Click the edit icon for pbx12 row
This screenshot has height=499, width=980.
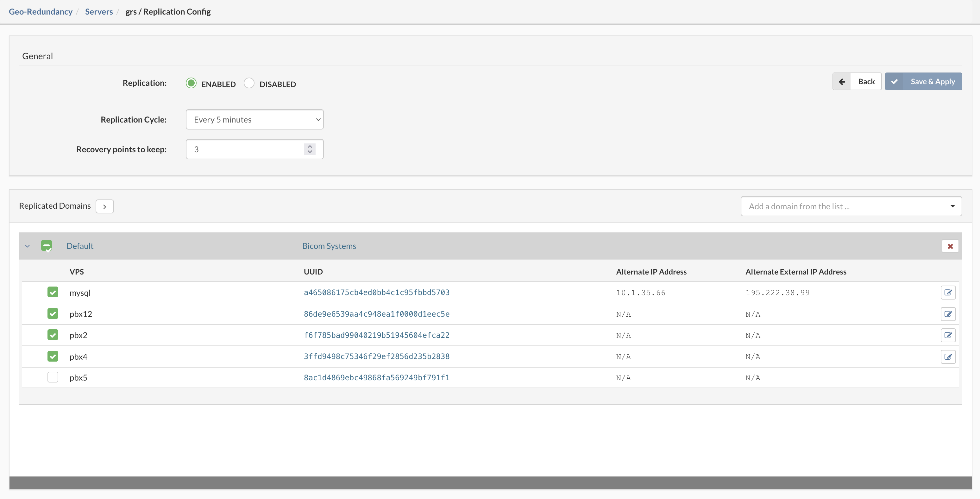pos(948,314)
